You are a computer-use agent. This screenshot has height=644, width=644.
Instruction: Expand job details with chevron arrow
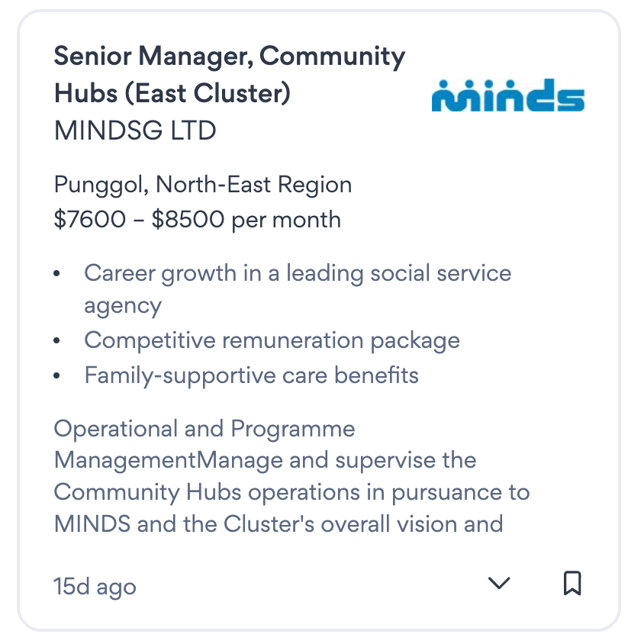499,583
